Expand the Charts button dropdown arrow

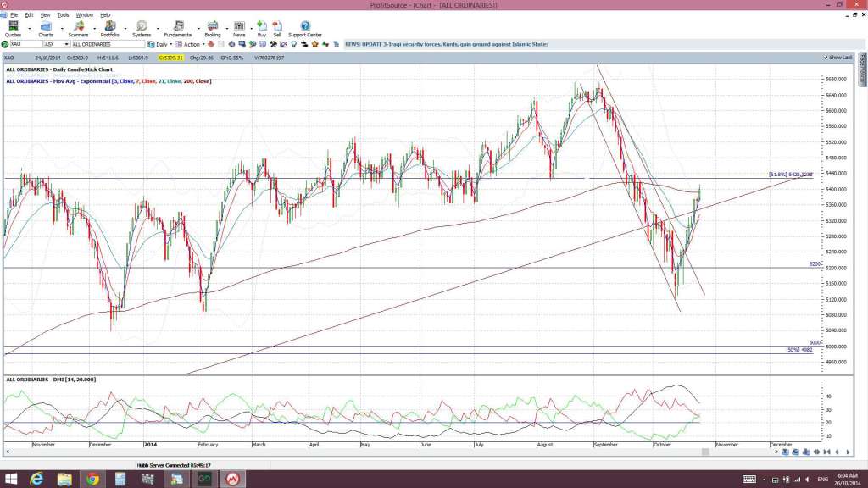[62, 29]
